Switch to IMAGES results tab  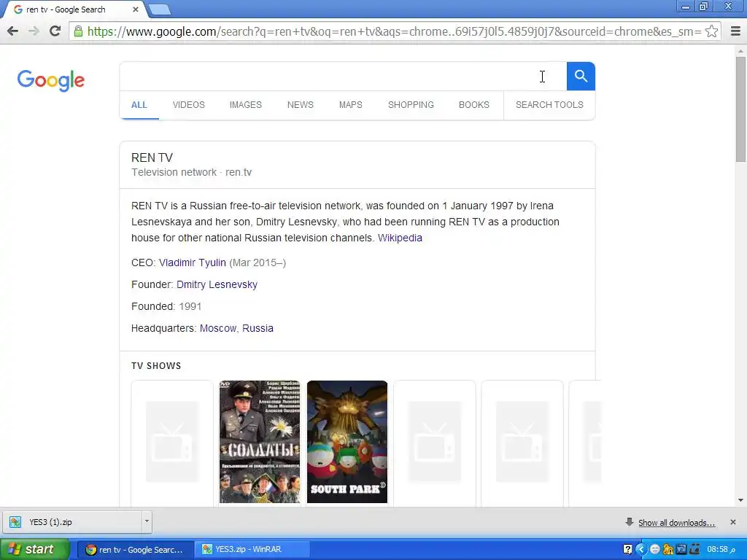[246, 105]
